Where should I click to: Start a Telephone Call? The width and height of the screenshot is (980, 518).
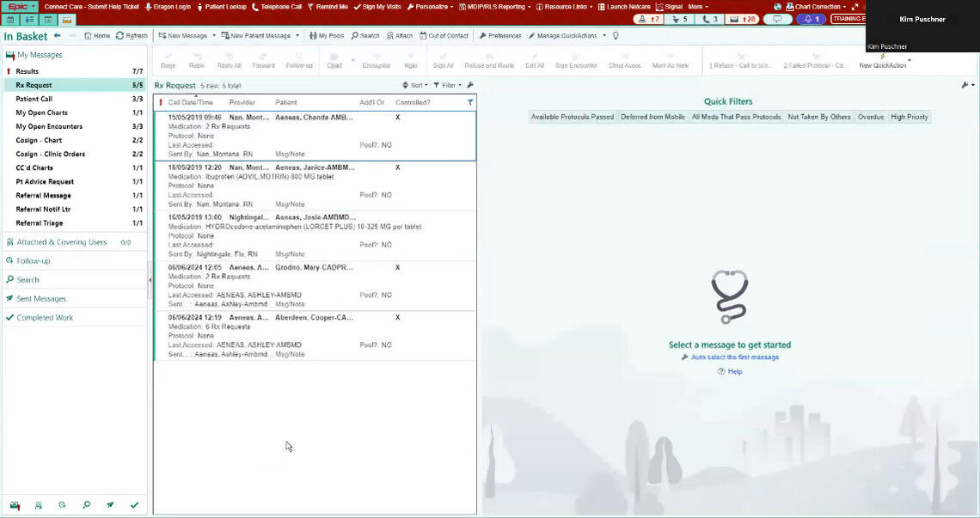[x=277, y=7]
